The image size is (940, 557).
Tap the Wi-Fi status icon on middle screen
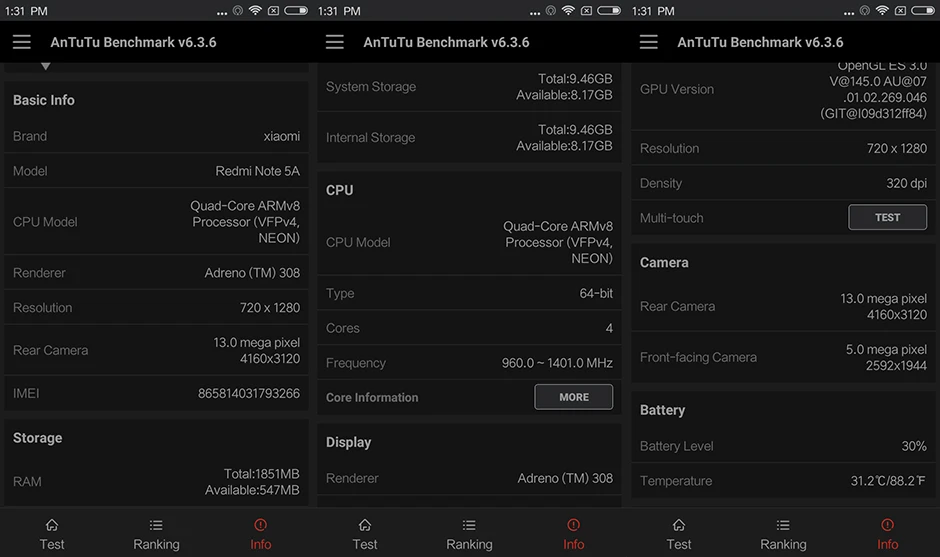[568, 10]
